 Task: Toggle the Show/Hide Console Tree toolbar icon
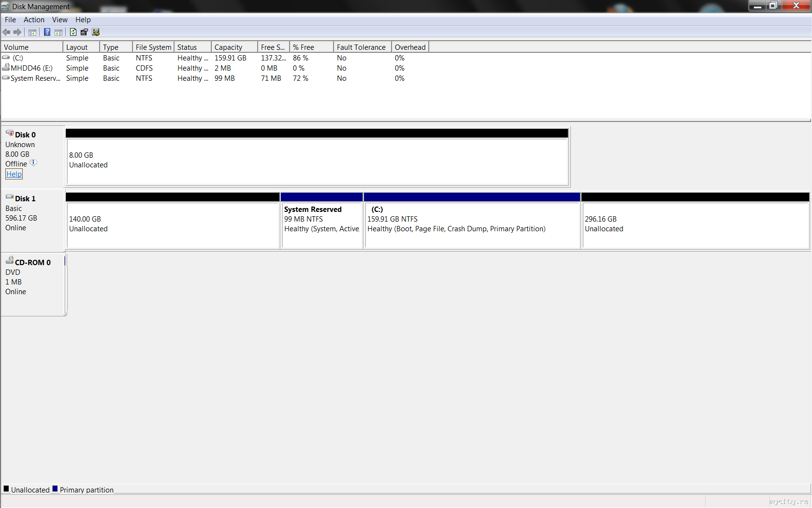[32, 32]
